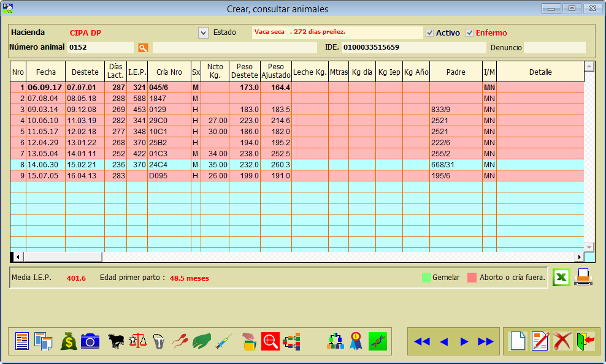Viewport: 606px width, 364px height.
Task: Expand the Hacienda dropdown arrow
Action: coord(204,32)
